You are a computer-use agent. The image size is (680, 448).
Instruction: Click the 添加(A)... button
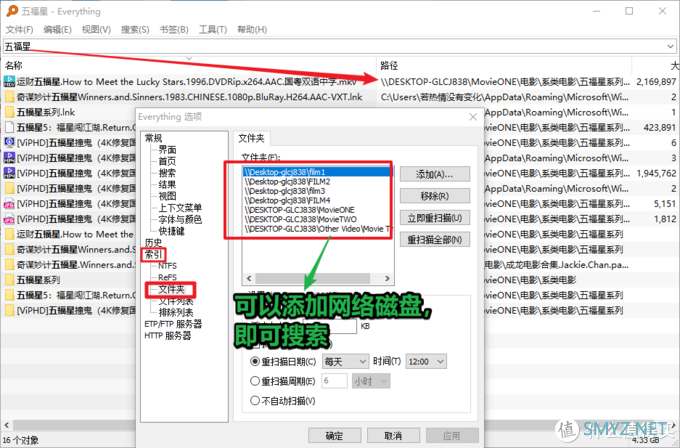pyautogui.click(x=435, y=174)
